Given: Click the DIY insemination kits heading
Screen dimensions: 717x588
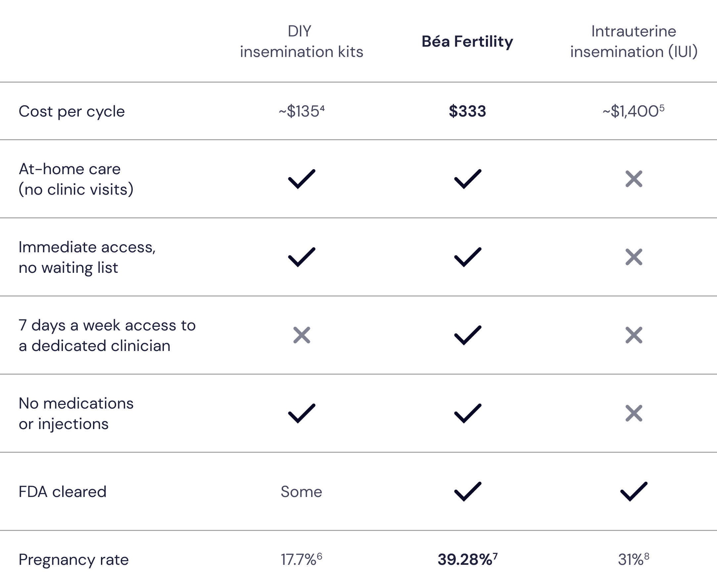Looking at the screenshot, I should pyautogui.click(x=302, y=41).
